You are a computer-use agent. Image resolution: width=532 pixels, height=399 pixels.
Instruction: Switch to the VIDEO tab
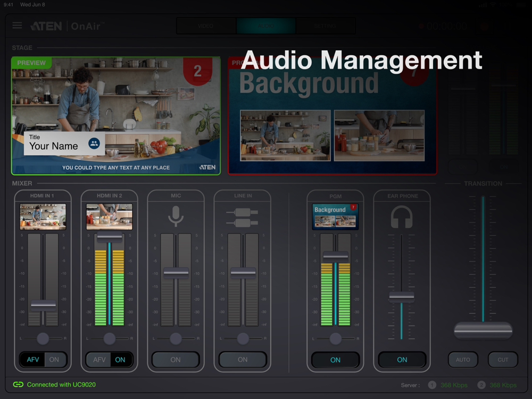pos(206,26)
